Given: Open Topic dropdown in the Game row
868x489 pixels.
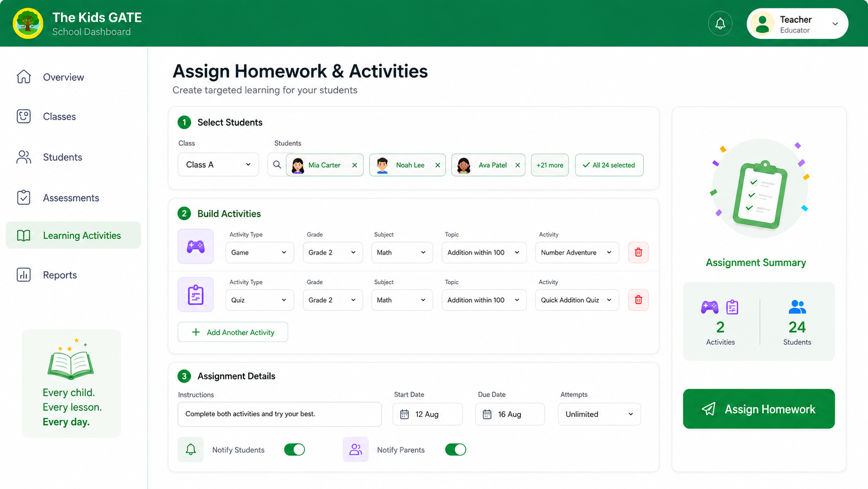Looking at the screenshot, I should [x=484, y=253].
